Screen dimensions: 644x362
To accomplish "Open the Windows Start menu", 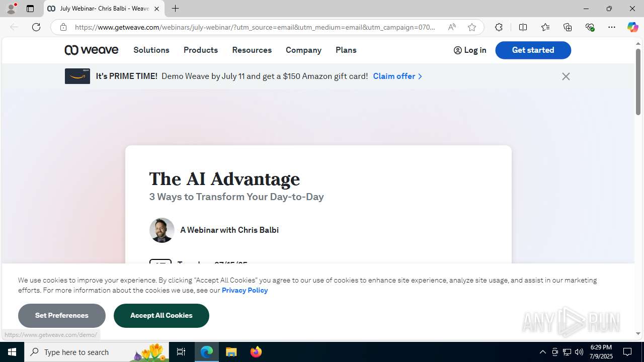I will coord(12,352).
